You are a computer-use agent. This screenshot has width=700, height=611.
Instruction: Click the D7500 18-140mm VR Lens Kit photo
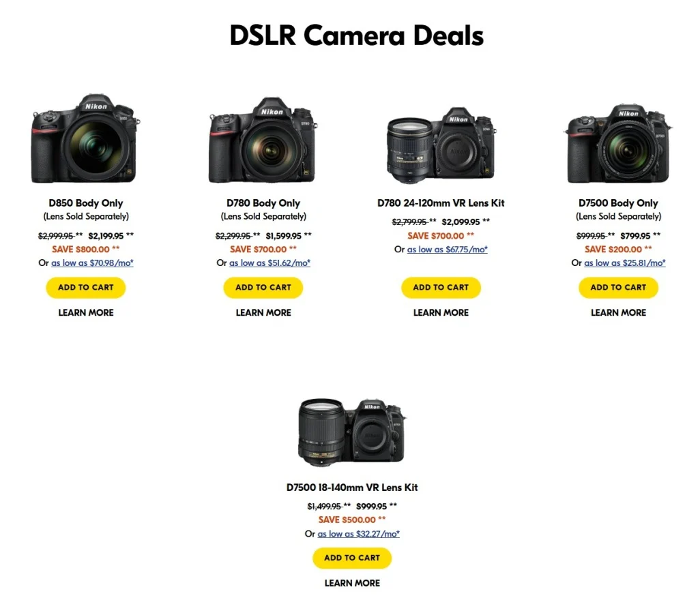pyautogui.click(x=352, y=432)
